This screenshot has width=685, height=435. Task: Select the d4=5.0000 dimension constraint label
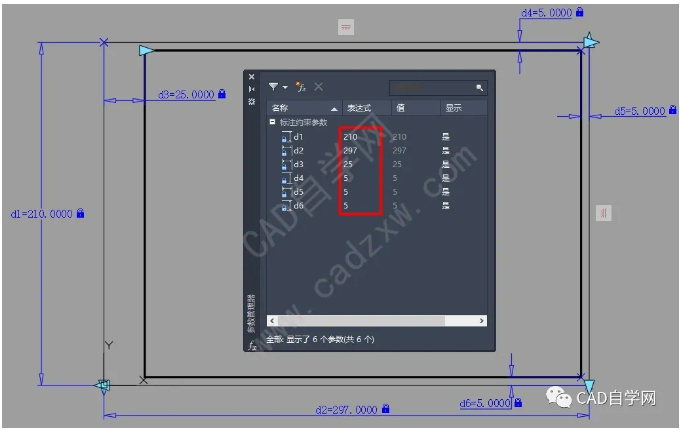point(547,13)
